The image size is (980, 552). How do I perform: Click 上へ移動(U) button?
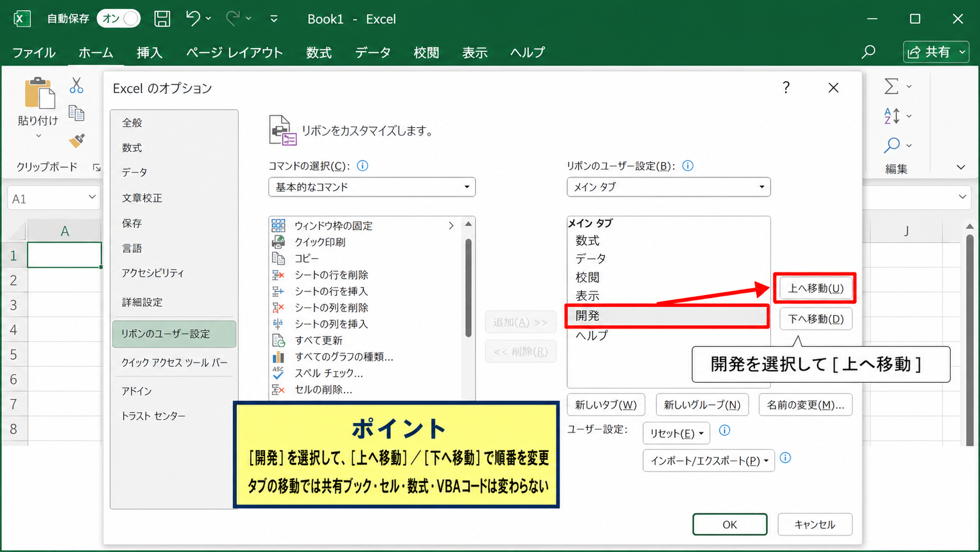pyautogui.click(x=815, y=288)
